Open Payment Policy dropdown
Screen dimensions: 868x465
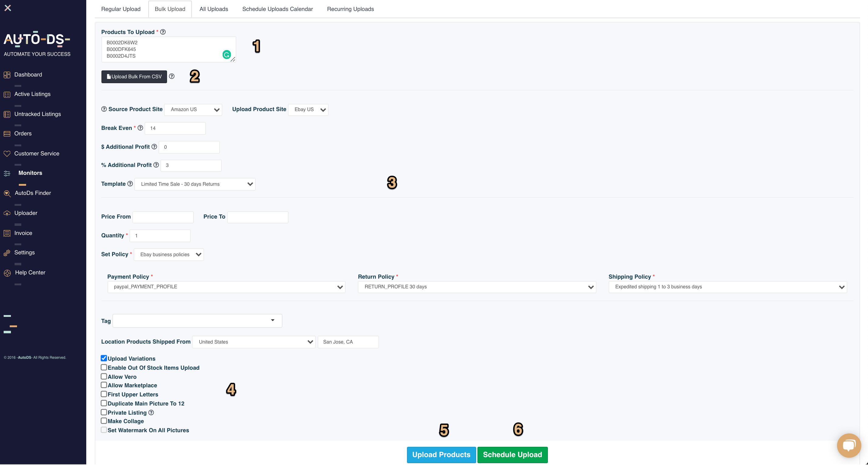pos(227,287)
